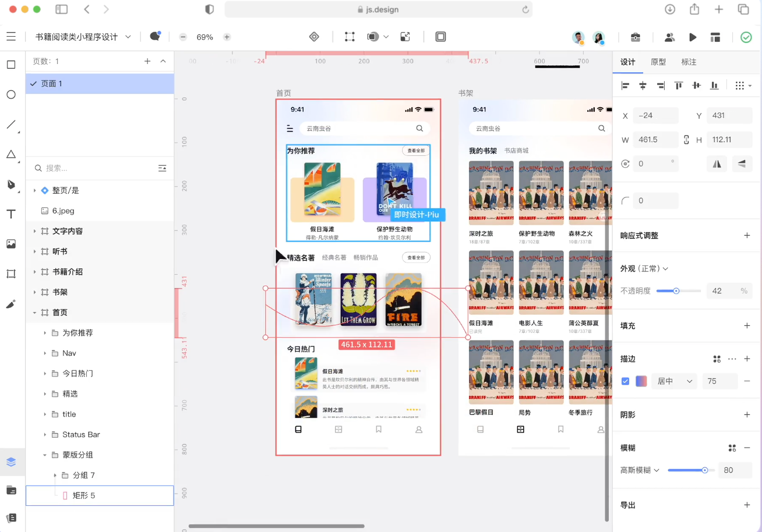
Task: Expand the 为你推荐 layer group
Action: pyautogui.click(x=45, y=333)
